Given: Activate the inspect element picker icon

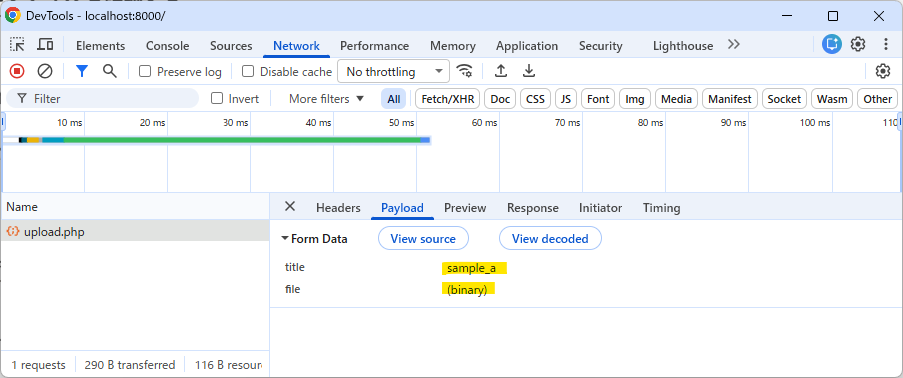Looking at the screenshot, I should (17, 45).
